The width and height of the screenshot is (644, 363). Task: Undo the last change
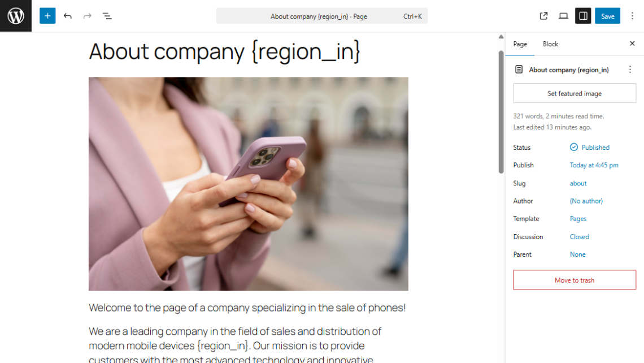(x=67, y=16)
